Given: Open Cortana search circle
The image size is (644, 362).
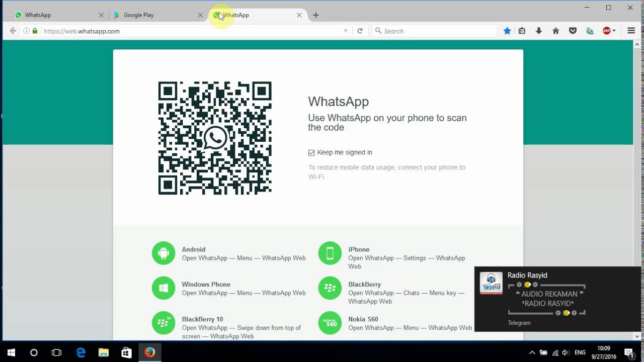Looking at the screenshot, I should (34, 353).
